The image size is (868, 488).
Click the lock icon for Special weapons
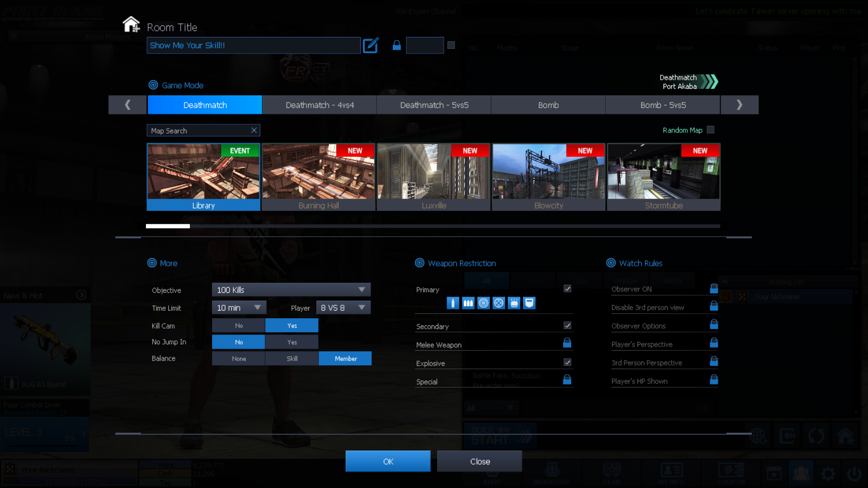click(567, 380)
